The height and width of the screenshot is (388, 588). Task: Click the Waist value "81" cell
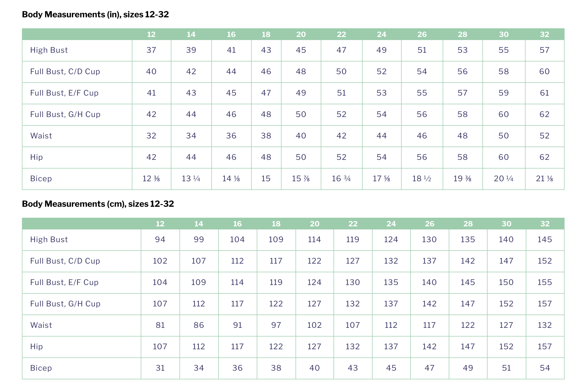coord(160,325)
